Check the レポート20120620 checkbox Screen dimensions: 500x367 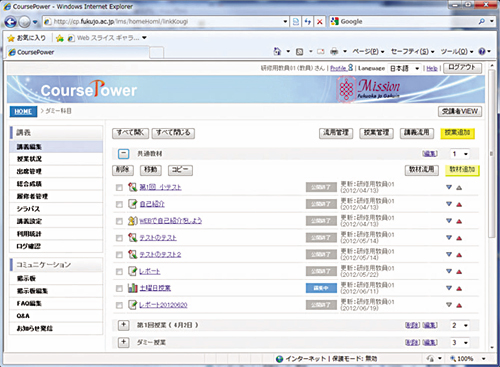coord(119,305)
